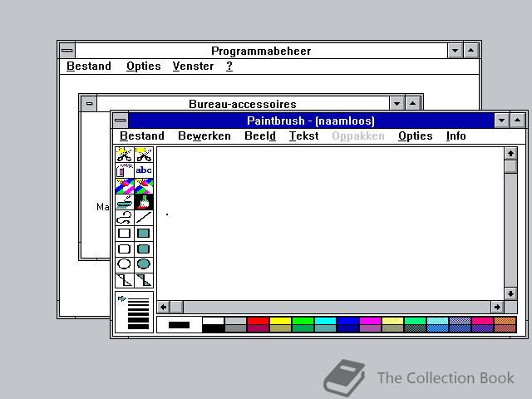This screenshot has width=532, height=399.
Task: Select the highlighted Brush tool
Action: pos(144,201)
